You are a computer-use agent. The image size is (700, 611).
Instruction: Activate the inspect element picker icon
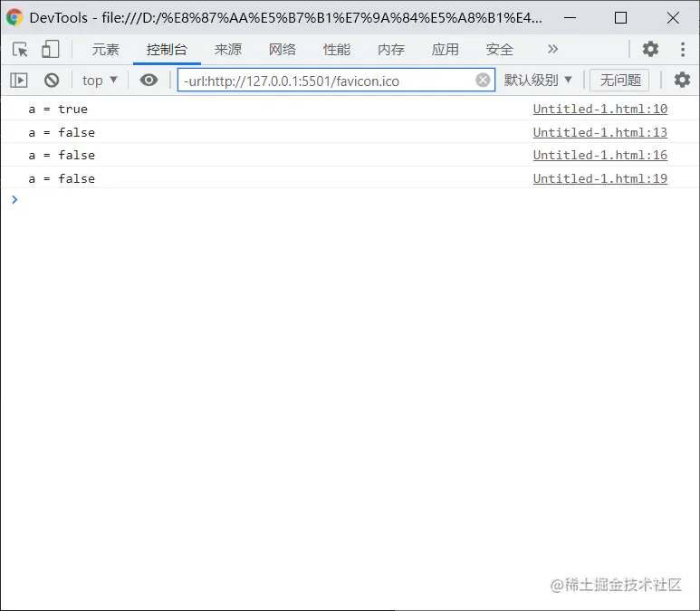20,49
